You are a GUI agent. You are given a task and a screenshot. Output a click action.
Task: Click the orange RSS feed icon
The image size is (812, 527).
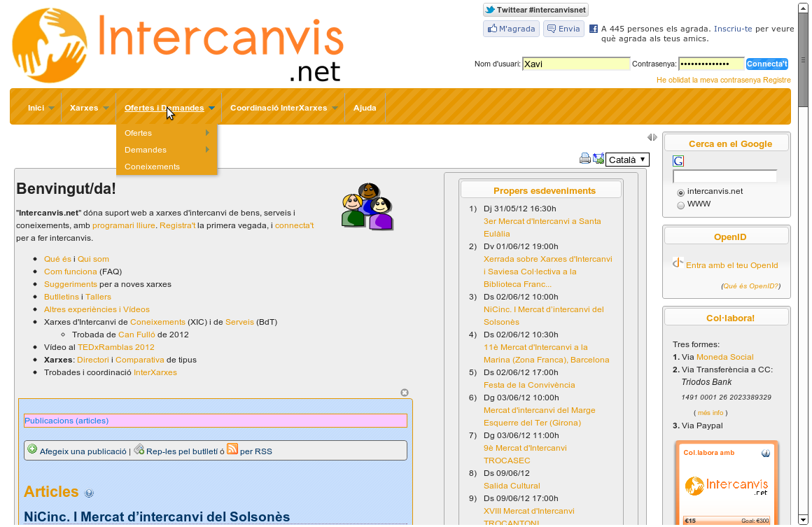coord(232,449)
